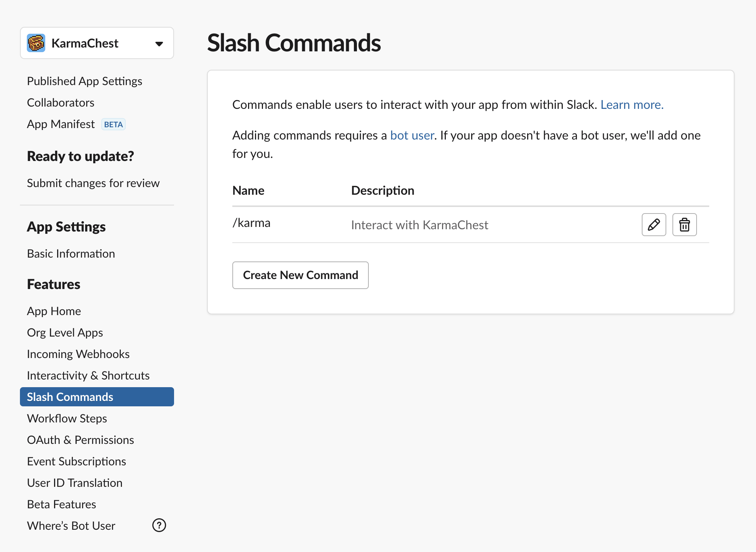The height and width of the screenshot is (552, 756).
Task: Click the /karma command name
Action: [x=251, y=223]
